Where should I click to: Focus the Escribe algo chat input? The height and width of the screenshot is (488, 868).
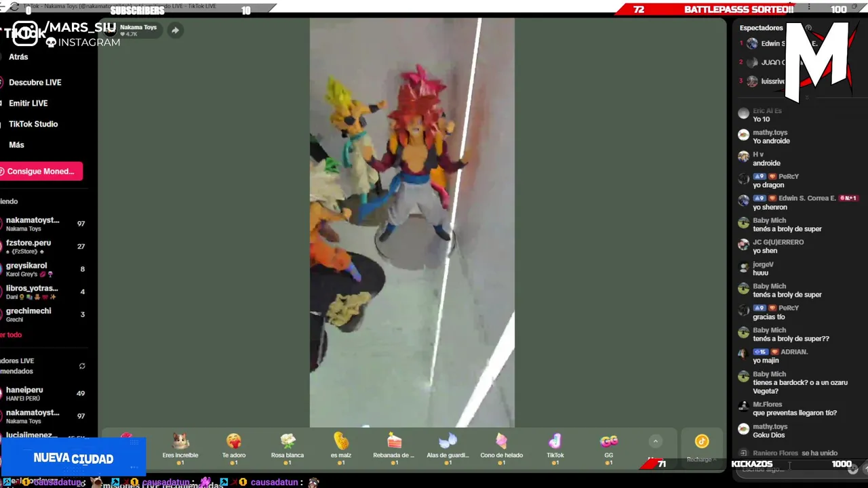click(790, 469)
